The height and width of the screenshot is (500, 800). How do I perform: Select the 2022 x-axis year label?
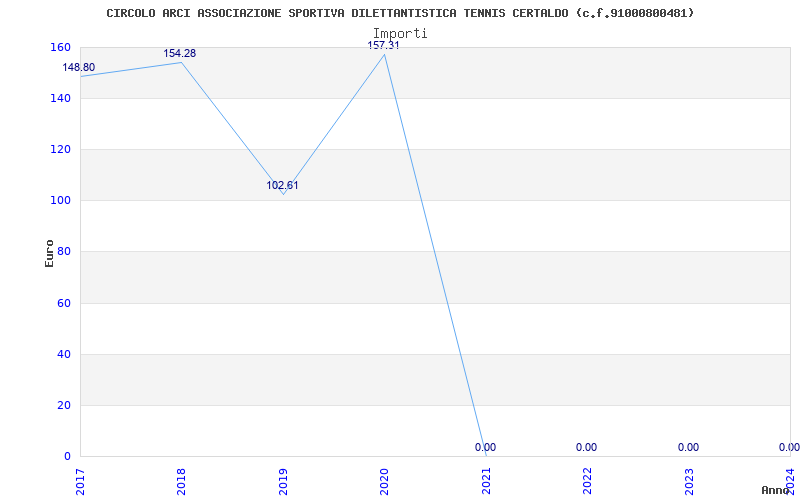click(x=587, y=481)
